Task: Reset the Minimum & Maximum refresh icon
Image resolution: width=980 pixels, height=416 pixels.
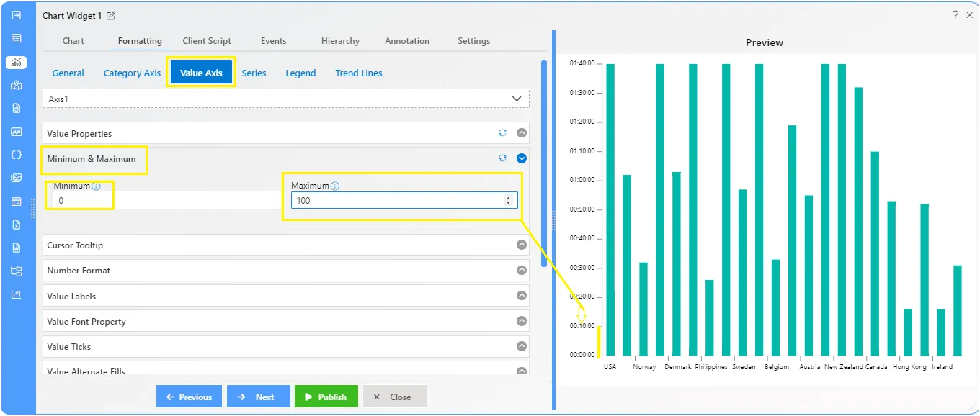Action: click(x=502, y=158)
